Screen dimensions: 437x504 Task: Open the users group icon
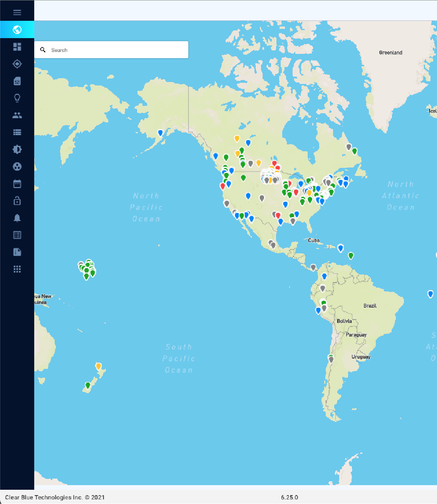coord(17,115)
